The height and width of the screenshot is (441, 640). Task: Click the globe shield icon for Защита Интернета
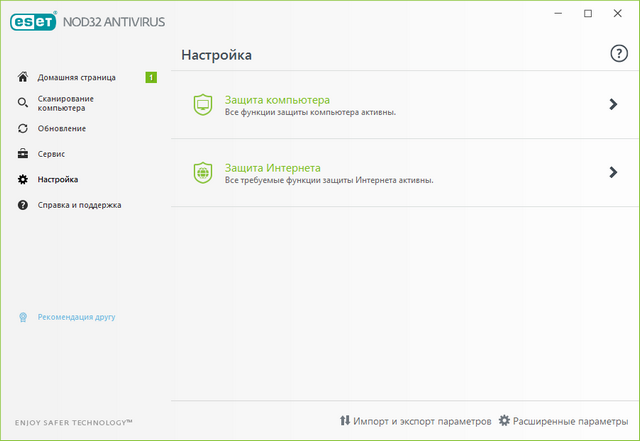click(x=203, y=173)
